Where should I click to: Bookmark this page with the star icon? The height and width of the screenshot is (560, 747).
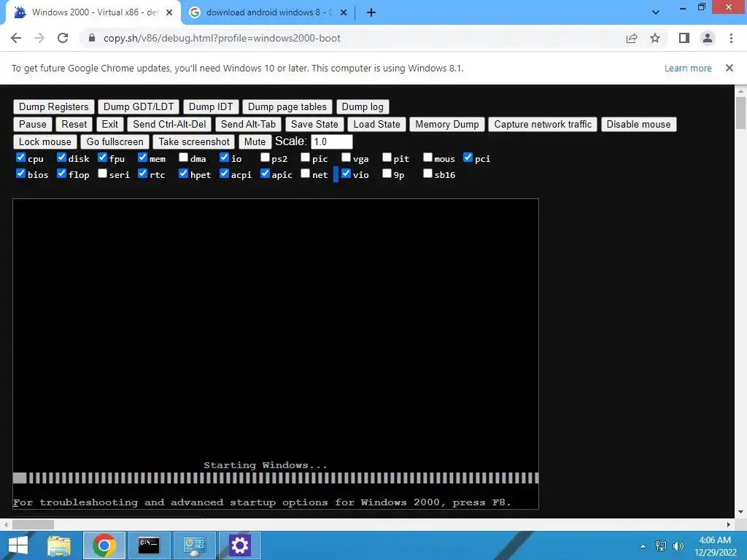[655, 38]
